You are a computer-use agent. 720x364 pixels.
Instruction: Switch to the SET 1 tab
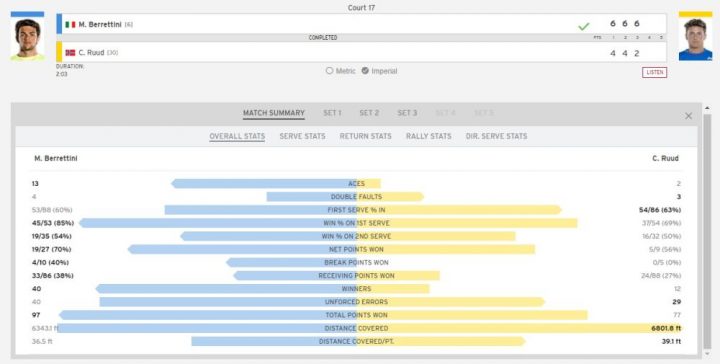click(x=332, y=113)
